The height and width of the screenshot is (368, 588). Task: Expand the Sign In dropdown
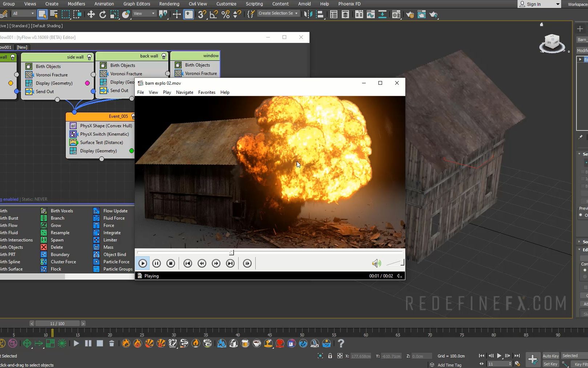[557, 4]
